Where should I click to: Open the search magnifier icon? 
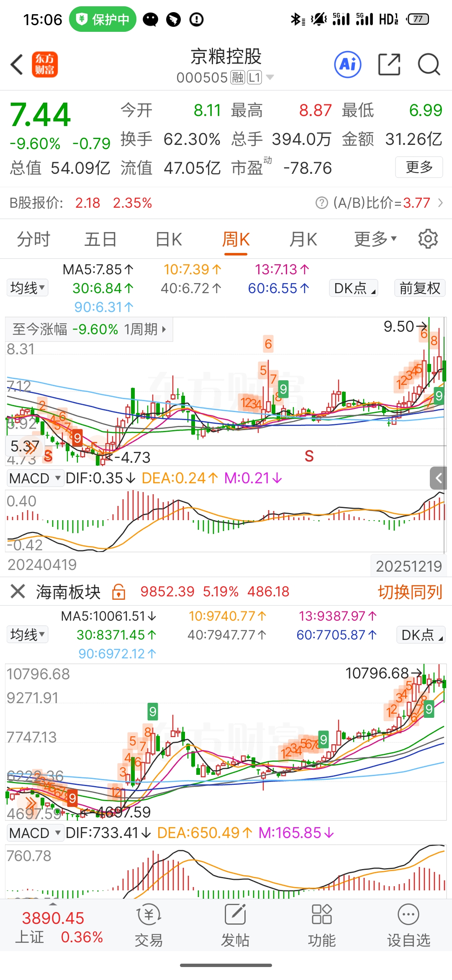[429, 64]
